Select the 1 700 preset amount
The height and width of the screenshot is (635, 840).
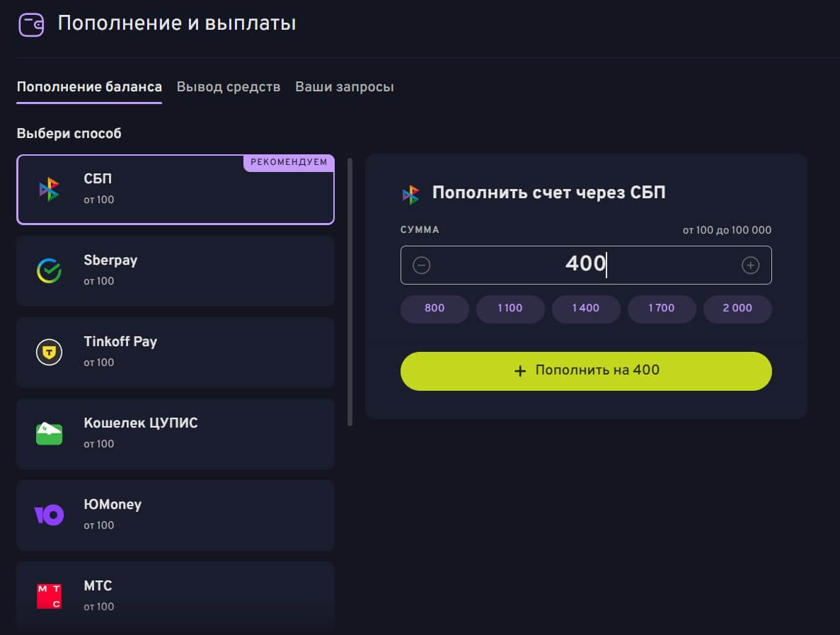coord(662,309)
